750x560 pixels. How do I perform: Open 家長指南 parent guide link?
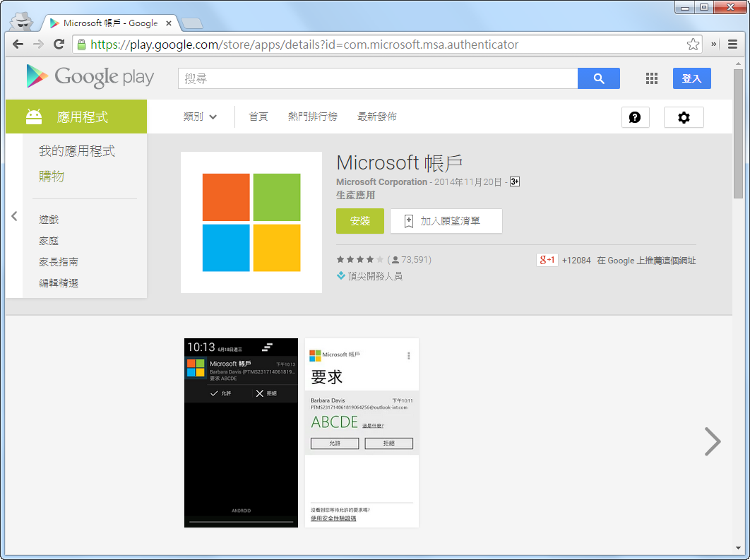click(x=59, y=261)
